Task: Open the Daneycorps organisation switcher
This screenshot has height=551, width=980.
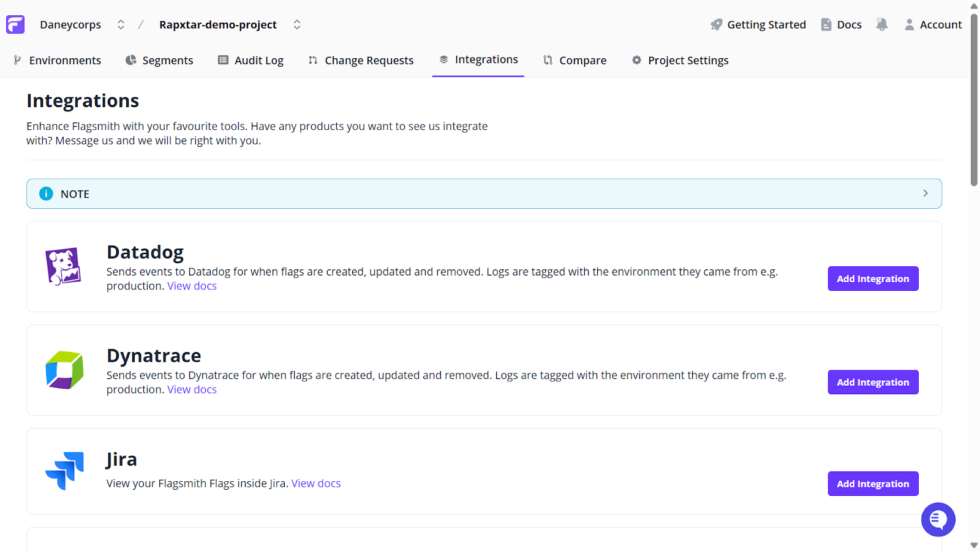Action: pyautogui.click(x=121, y=24)
